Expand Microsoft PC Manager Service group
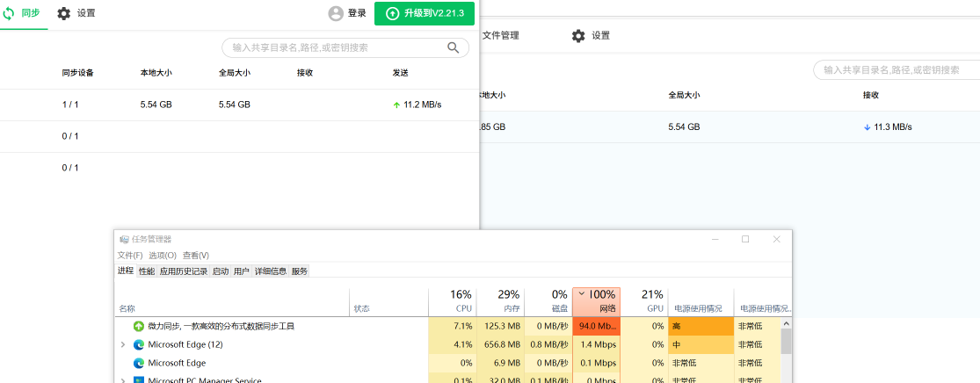The height and width of the screenshot is (383, 980). [122, 379]
